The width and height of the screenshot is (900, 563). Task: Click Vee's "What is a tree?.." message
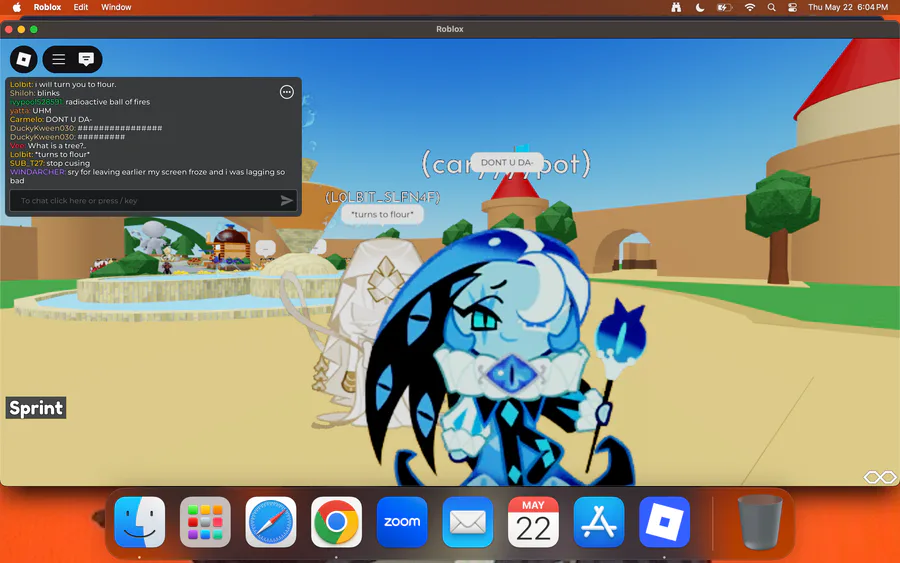48,146
